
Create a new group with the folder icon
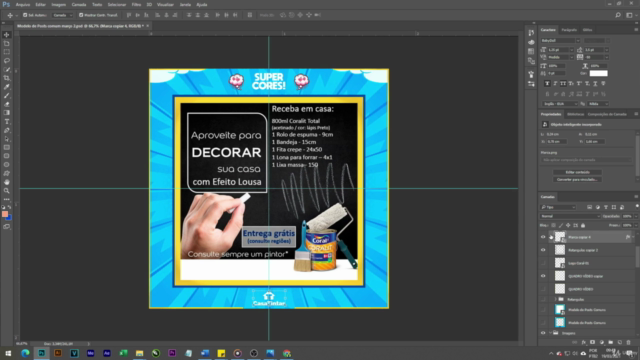click(610, 342)
